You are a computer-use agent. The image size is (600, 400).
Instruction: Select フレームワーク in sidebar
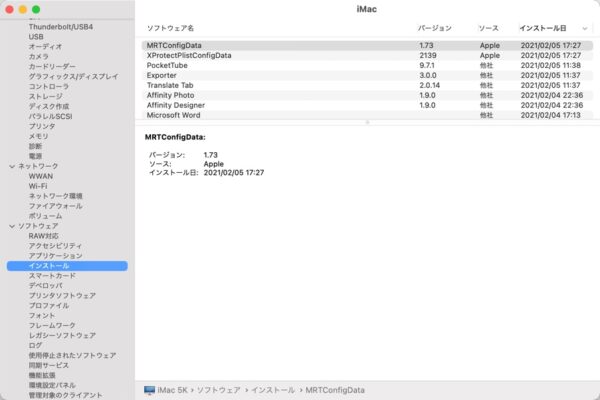pyautogui.click(x=52, y=325)
